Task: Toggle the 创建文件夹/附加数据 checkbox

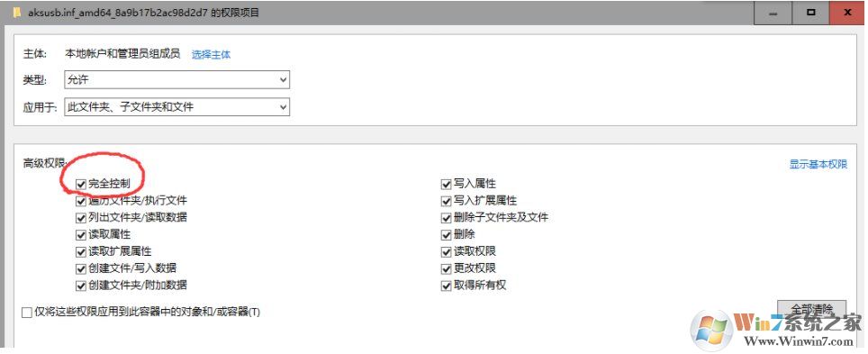Action: [x=81, y=286]
